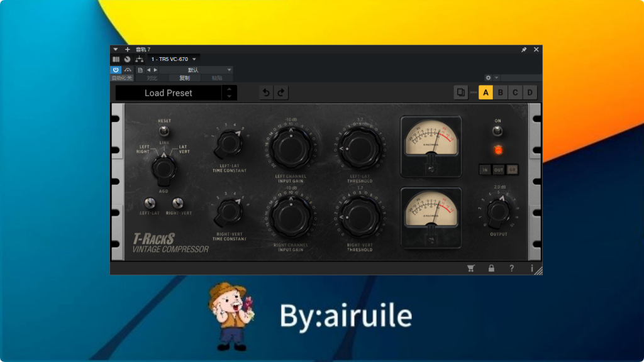The width and height of the screenshot is (644, 362).
Task: Click the copy-to-snapshot pages icon
Action: click(x=461, y=92)
